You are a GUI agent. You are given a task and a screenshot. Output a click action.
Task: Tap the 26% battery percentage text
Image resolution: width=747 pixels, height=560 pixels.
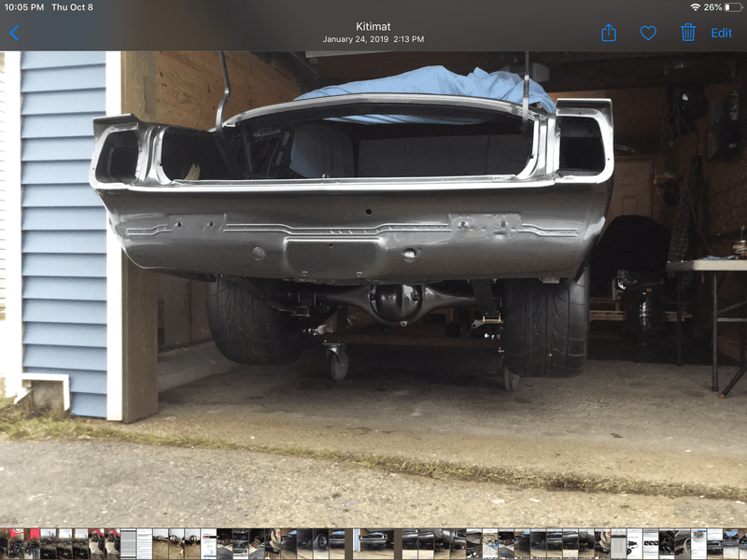coord(712,7)
